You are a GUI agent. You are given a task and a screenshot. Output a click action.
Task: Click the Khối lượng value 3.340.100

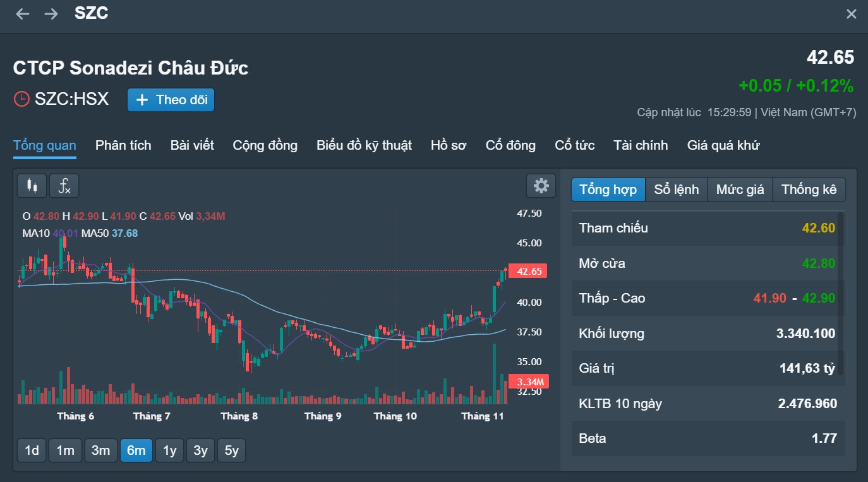(805, 334)
